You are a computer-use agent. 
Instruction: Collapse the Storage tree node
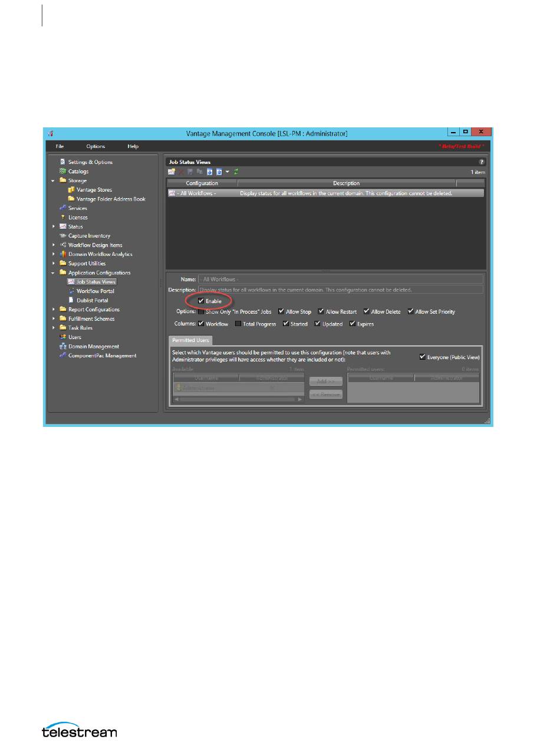click(54, 181)
